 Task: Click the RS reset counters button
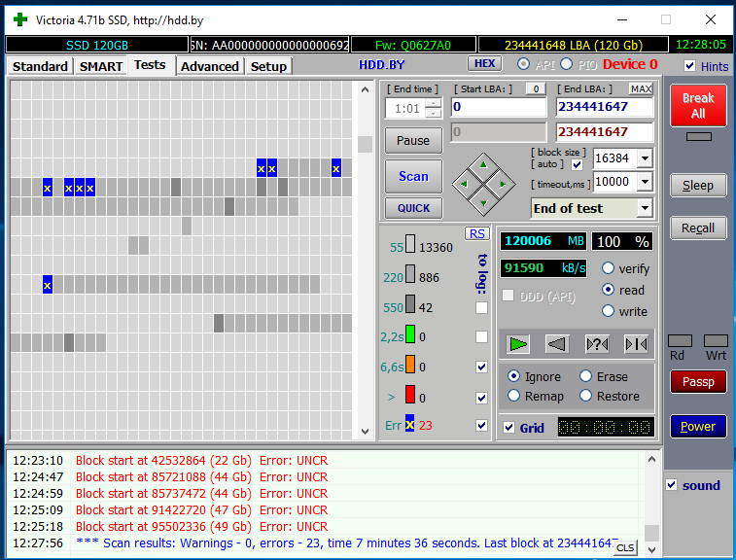pyautogui.click(x=477, y=233)
